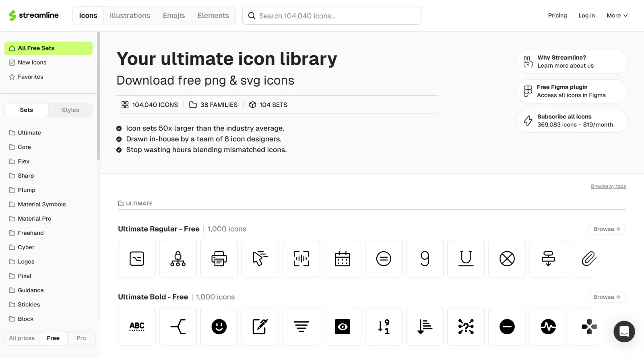
Task: Select the paperclip attachment icon
Action: (589, 259)
